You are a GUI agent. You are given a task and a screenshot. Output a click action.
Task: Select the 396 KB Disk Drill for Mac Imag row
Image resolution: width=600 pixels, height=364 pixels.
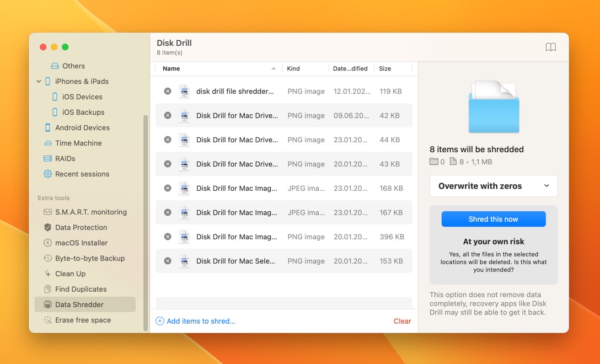pyautogui.click(x=284, y=237)
